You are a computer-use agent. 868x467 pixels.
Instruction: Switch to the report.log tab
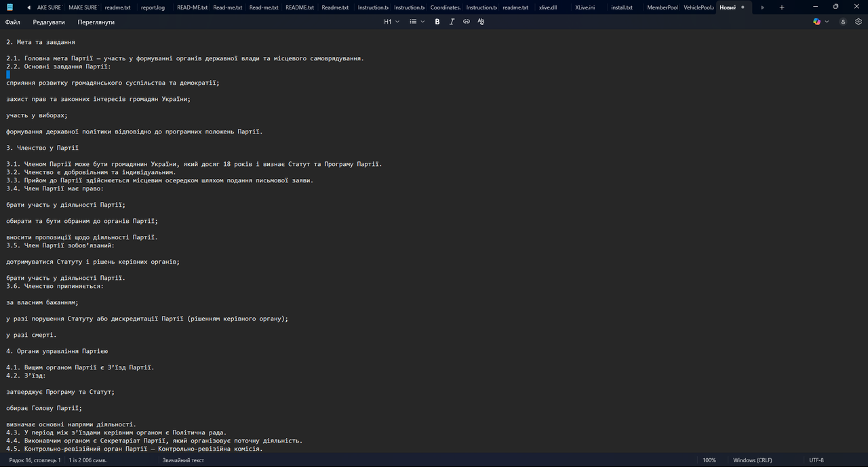[x=153, y=7]
